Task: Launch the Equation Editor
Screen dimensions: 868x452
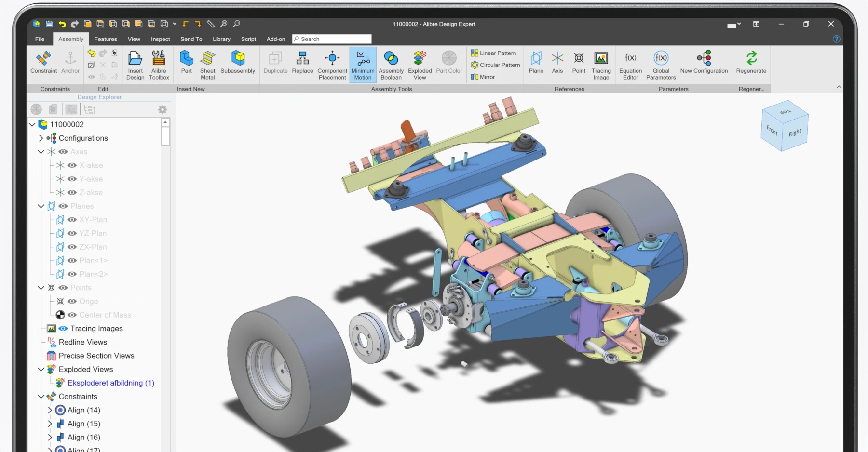Action: [x=630, y=65]
